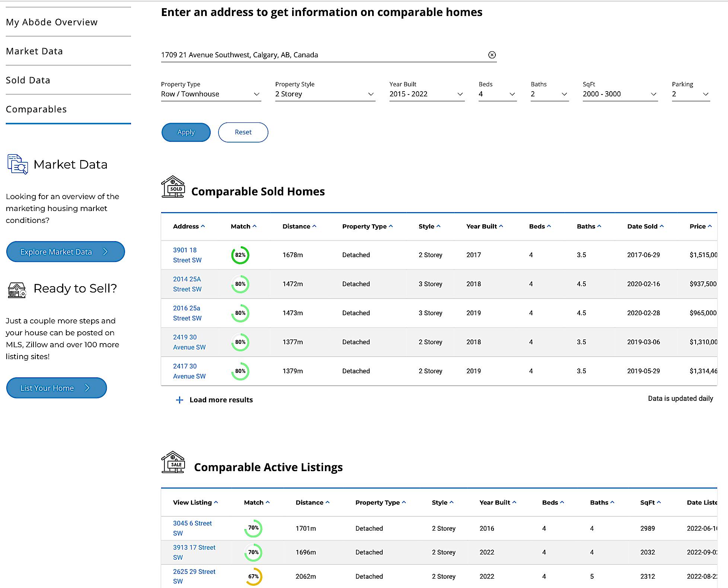728x588 pixels.
Task: Click the 82% match ring for 3901 18 Street SW
Action: click(240, 255)
